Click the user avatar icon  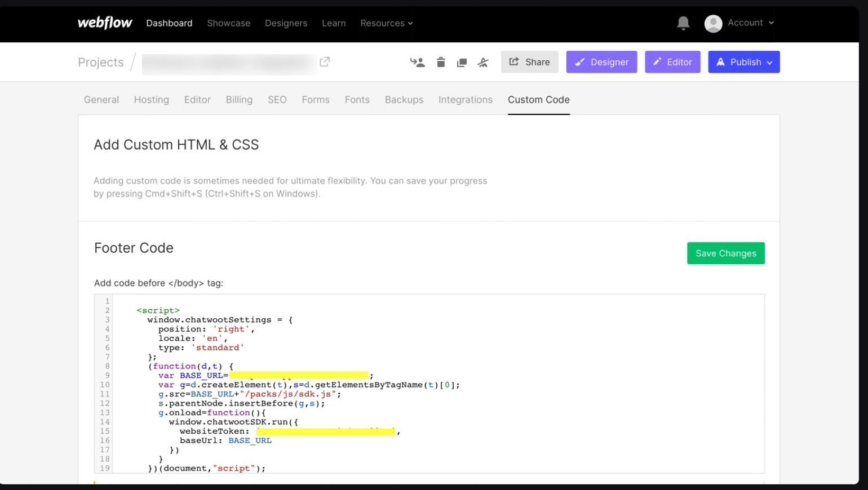pos(713,23)
